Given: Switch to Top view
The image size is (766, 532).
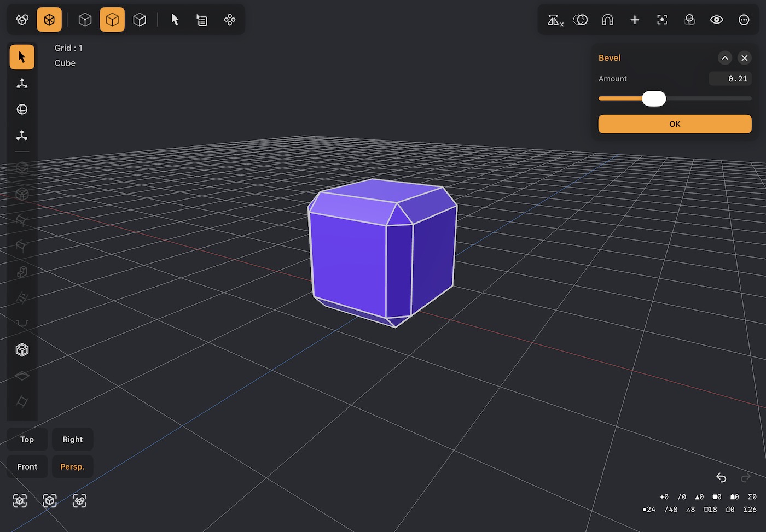Looking at the screenshot, I should (27, 440).
